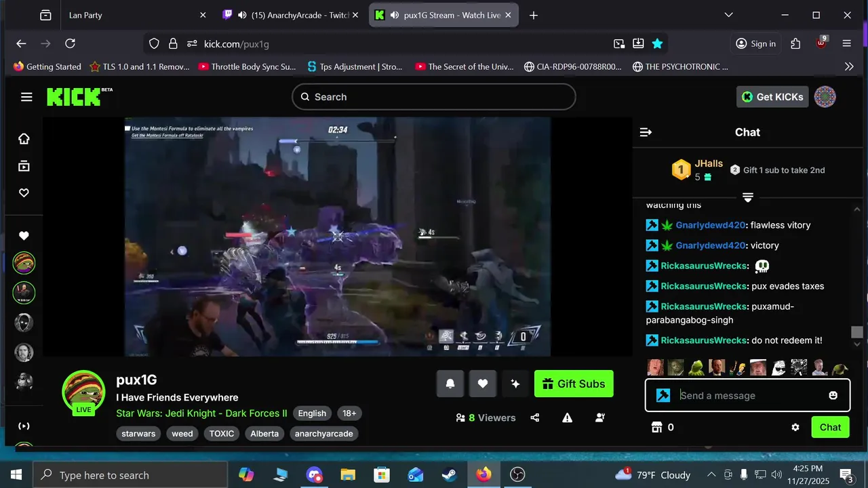Select the Alberta tag
This screenshot has width=868, height=488.
(x=264, y=434)
